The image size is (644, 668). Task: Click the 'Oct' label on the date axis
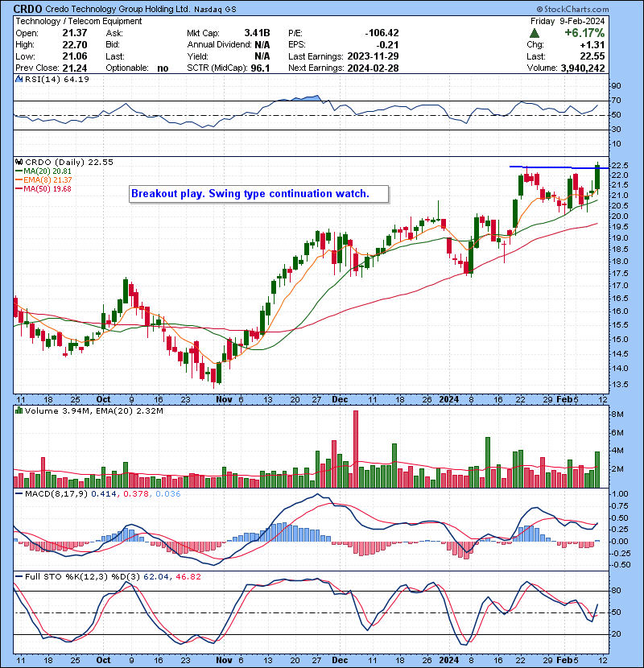pos(103,399)
